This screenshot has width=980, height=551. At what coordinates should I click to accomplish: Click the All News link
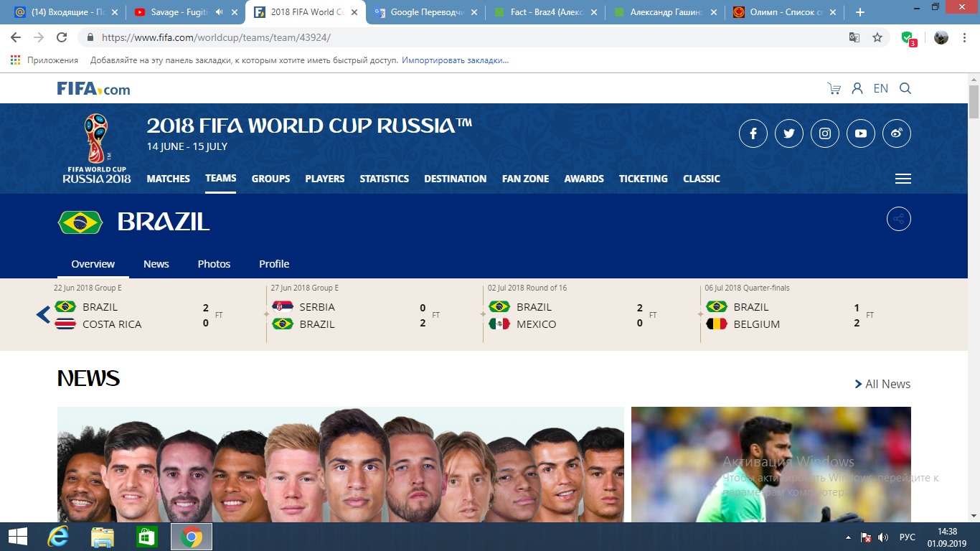(x=882, y=384)
